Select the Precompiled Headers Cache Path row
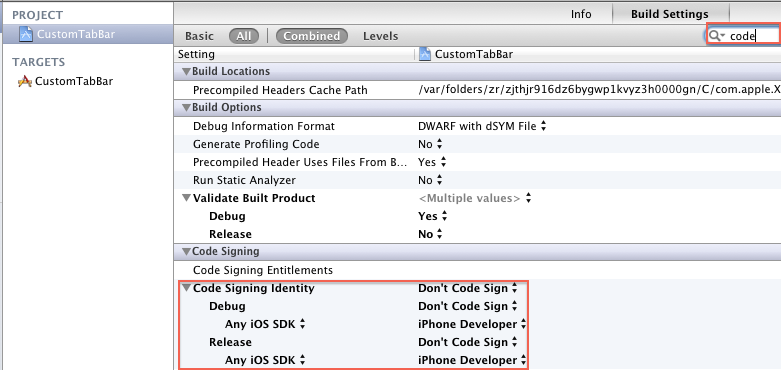Image resolution: width=781 pixels, height=370 pixels. 477,90
